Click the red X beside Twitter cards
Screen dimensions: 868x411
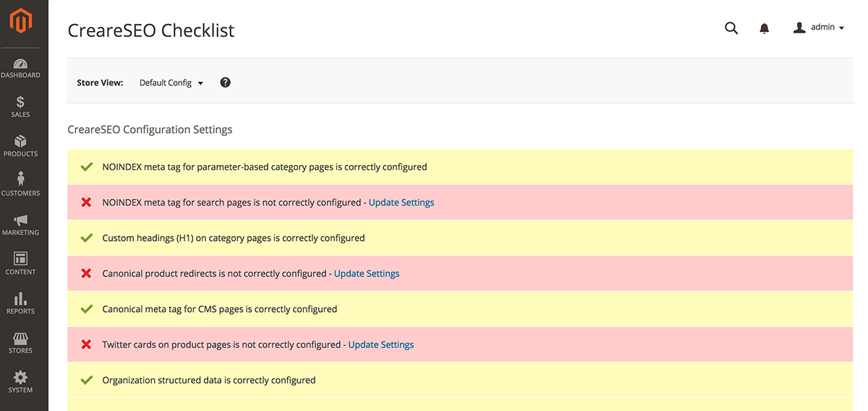(x=86, y=344)
